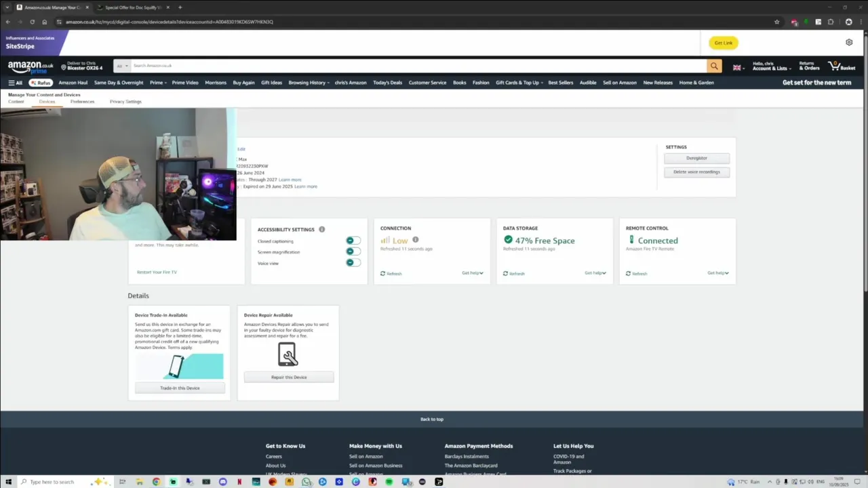Click the Connected remote control icon
The width and height of the screenshot is (868, 488).
(x=631, y=240)
